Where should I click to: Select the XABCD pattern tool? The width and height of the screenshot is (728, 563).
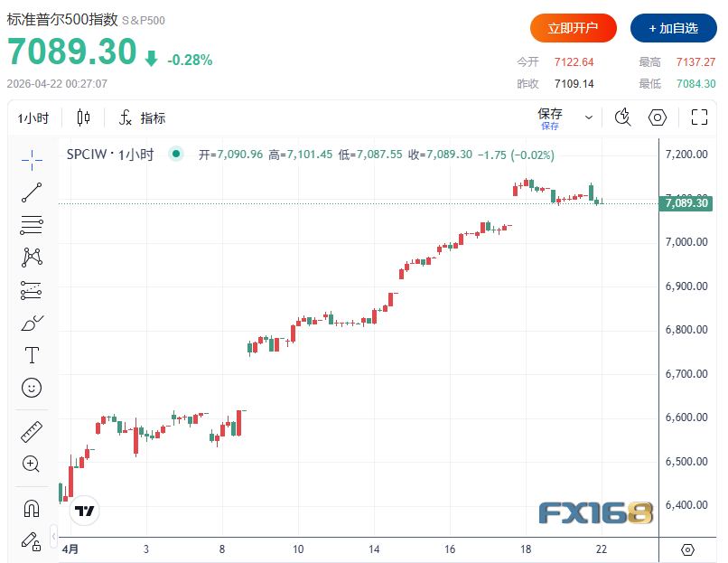(32, 258)
